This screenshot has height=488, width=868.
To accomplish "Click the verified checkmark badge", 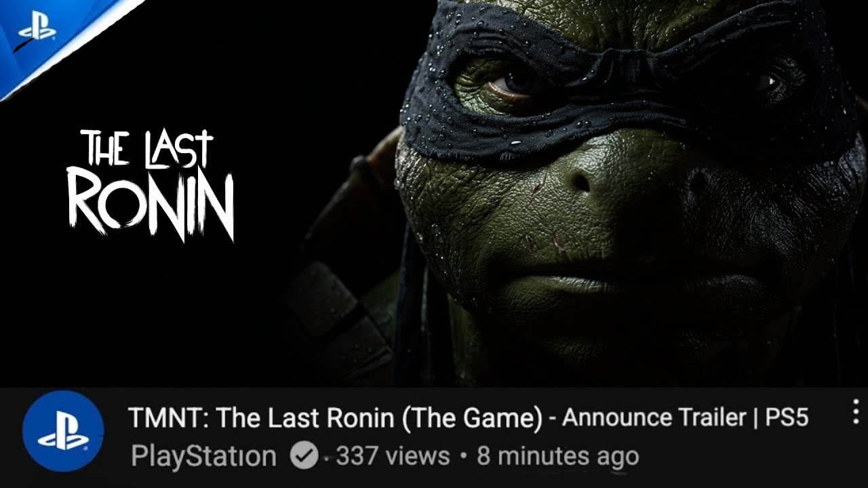I will (304, 456).
